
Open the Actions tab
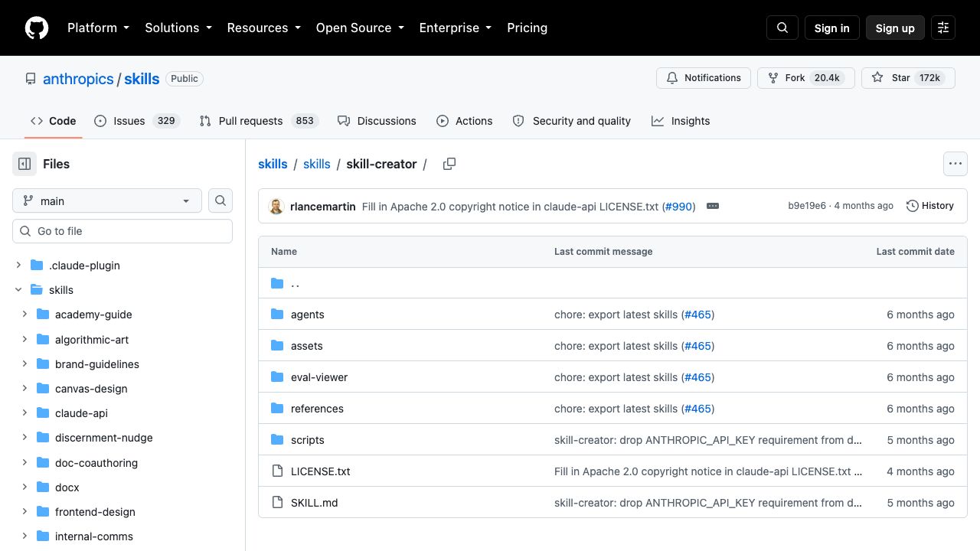[x=465, y=121]
